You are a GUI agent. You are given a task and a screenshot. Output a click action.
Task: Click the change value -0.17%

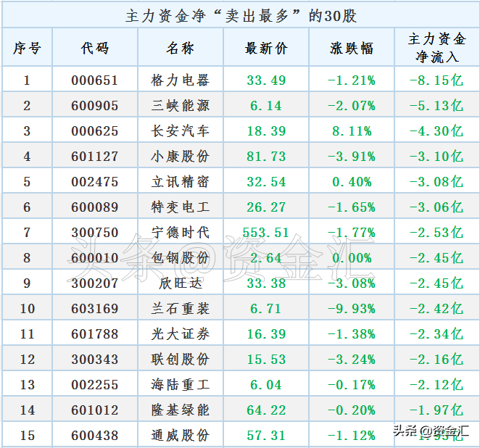352,385
